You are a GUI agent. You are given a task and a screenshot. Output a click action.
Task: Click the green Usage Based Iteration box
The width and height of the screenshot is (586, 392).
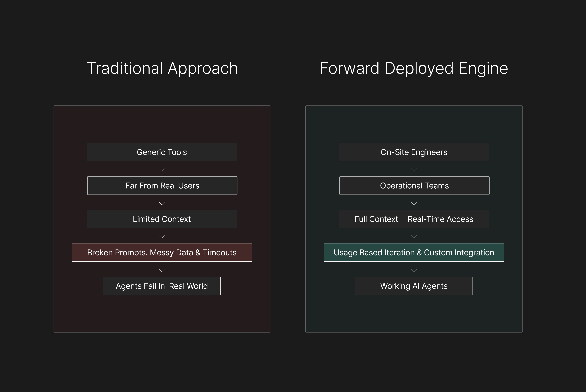[x=414, y=253]
